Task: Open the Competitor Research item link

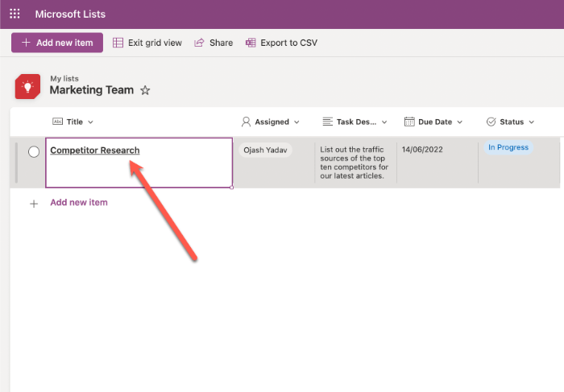Action: click(95, 151)
